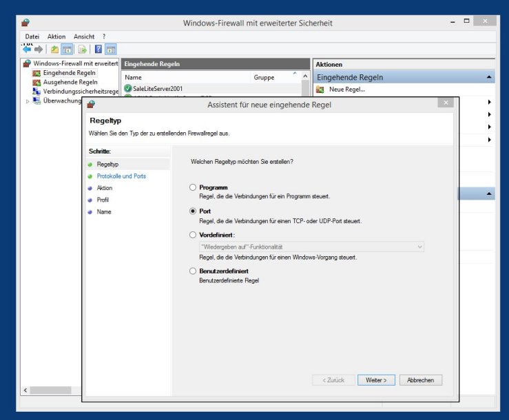Click the Neue Regel icon in Aktionen
The image size is (509, 420).
320,90
